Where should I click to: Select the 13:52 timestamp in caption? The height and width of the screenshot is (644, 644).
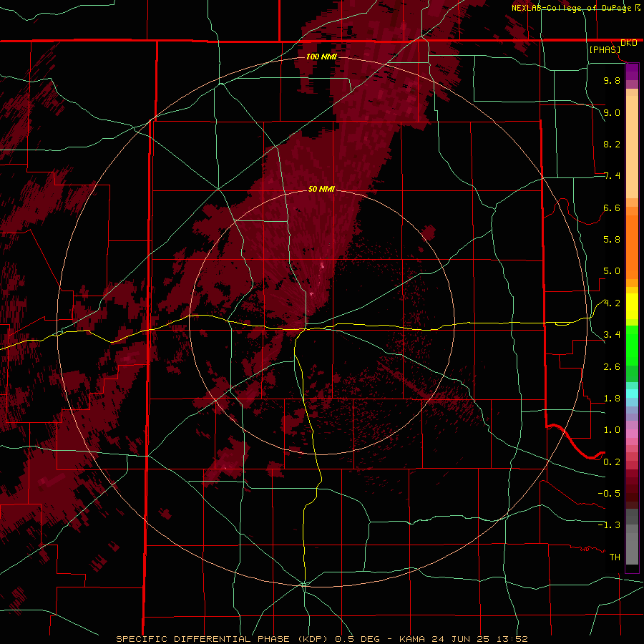[512, 639]
